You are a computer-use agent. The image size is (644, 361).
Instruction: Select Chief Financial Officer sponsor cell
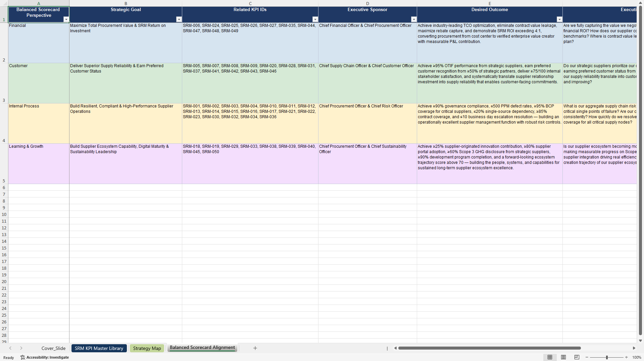tap(367, 43)
